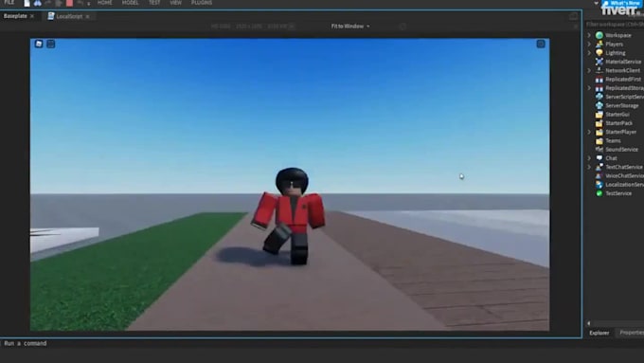Click the TextChatService icon

pyautogui.click(x=599, y=167)
